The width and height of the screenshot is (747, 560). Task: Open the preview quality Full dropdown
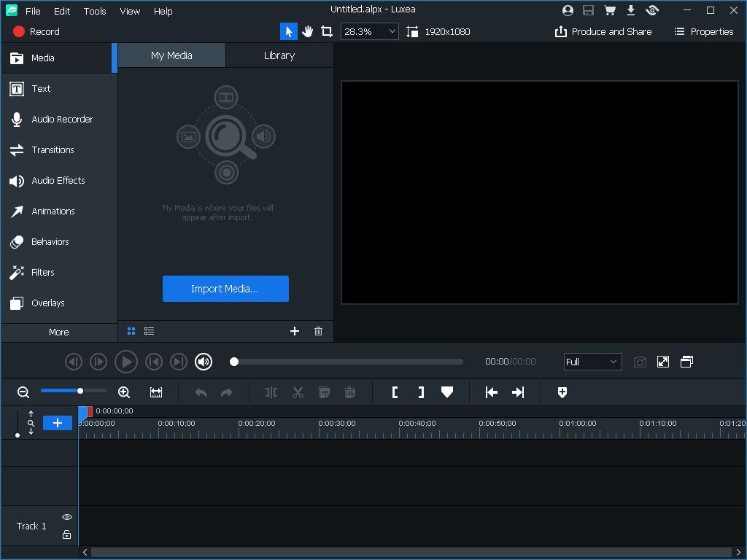[592, 362]
